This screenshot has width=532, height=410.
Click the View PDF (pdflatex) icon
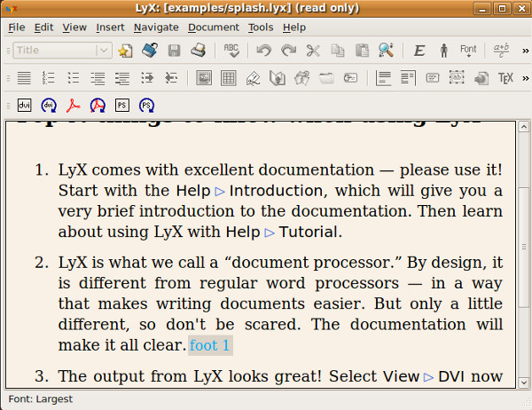[x=74, y=106]
